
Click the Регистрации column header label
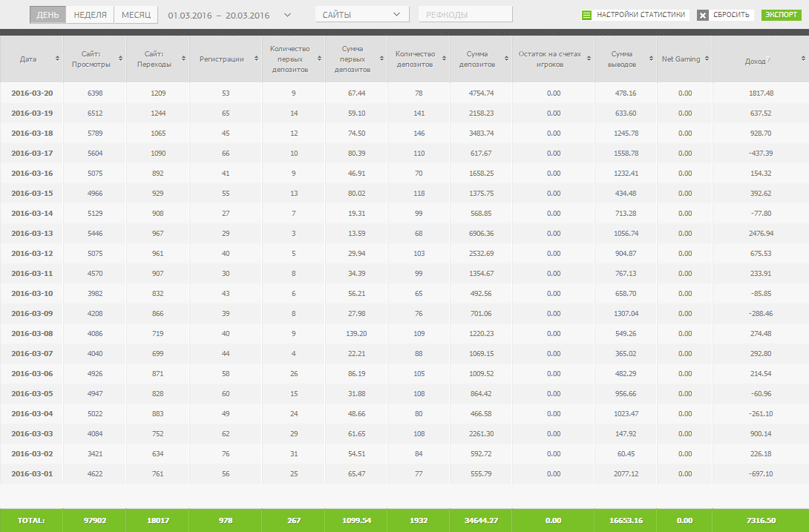pos(221,59)
